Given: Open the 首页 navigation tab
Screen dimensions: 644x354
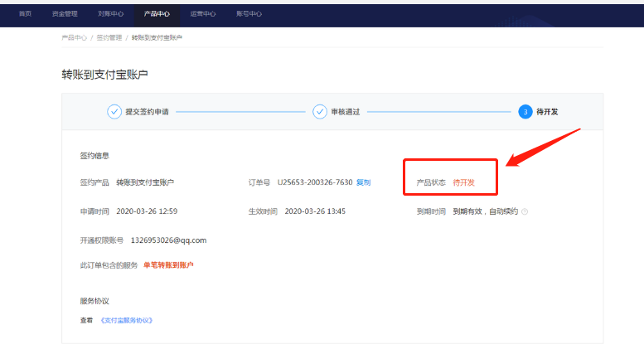Looking at the screenshot, I should [26, 14].
